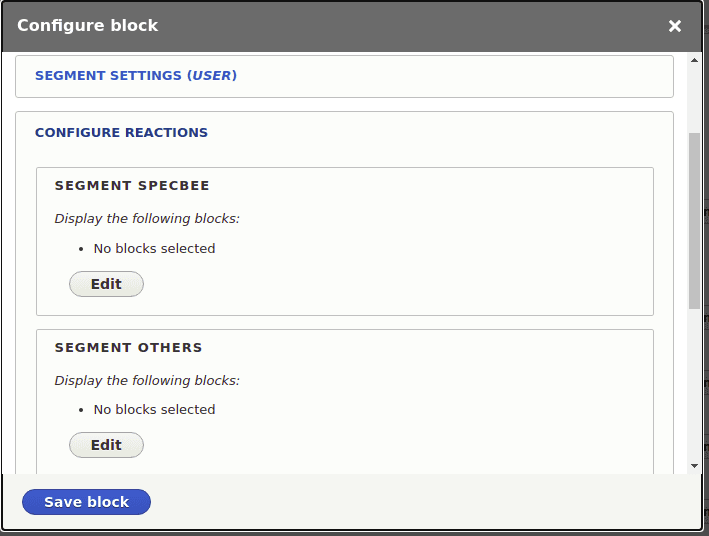Click the bullet point in Segment Specbee list
This screenshot has width=709, height=536.
81,249
